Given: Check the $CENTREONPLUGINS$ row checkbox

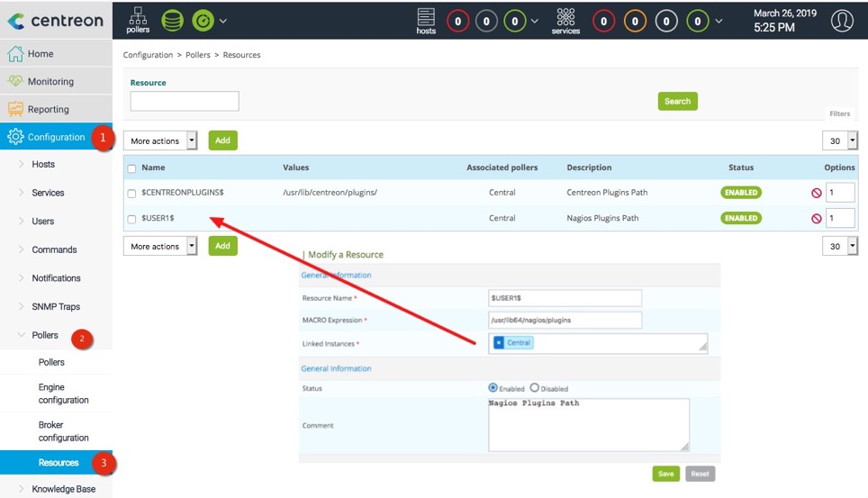Looking at the screenshot, I should point(132,194).
